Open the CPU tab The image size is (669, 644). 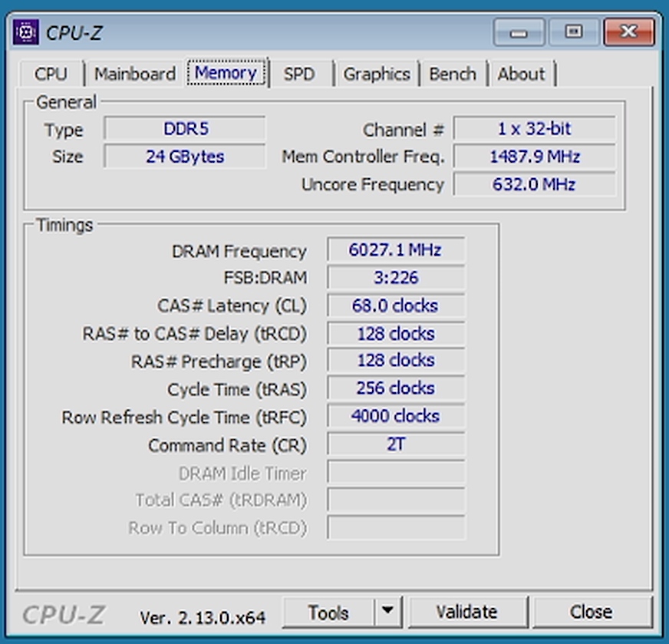[x=51, y=74]
